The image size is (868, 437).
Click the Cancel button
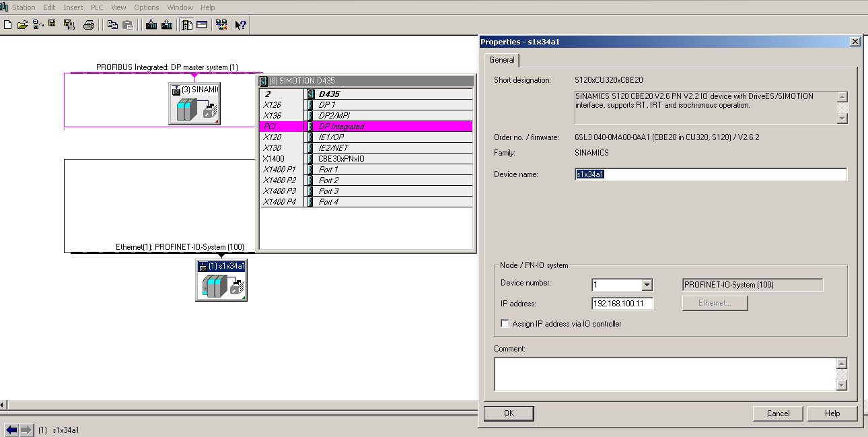(x=778, y=413)
